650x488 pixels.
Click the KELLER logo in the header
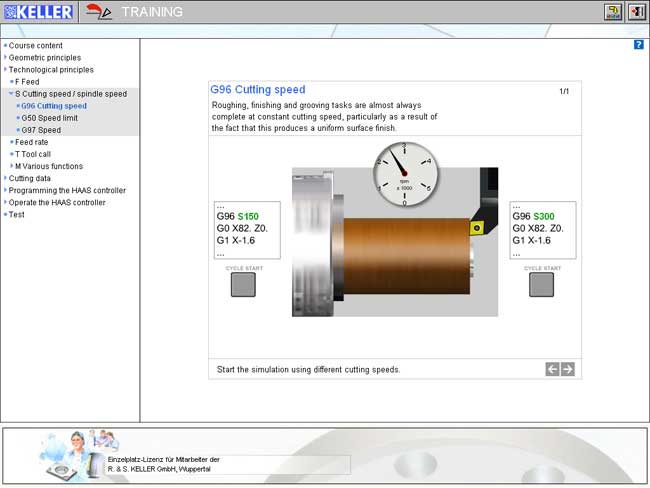(x=38, y=12)
